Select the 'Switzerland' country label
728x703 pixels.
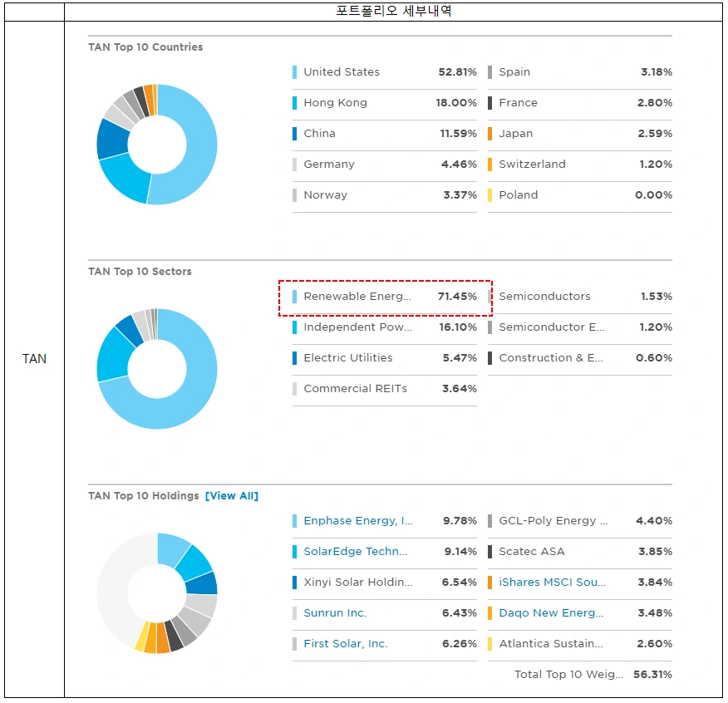[532, 165]
